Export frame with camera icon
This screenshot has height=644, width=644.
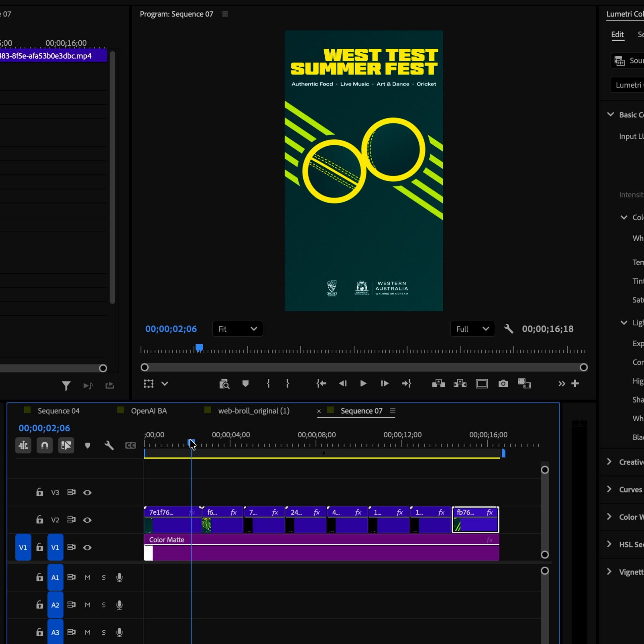[x=503, y=383]
